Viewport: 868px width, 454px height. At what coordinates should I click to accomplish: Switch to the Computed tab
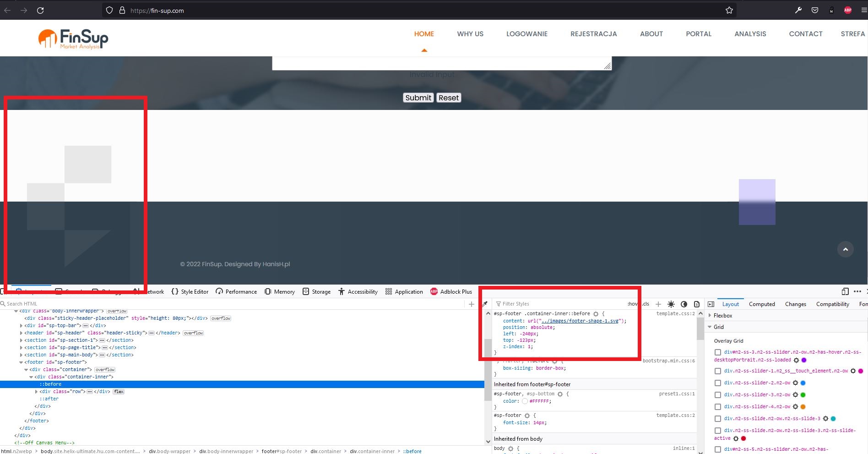(x=762, y=304)
